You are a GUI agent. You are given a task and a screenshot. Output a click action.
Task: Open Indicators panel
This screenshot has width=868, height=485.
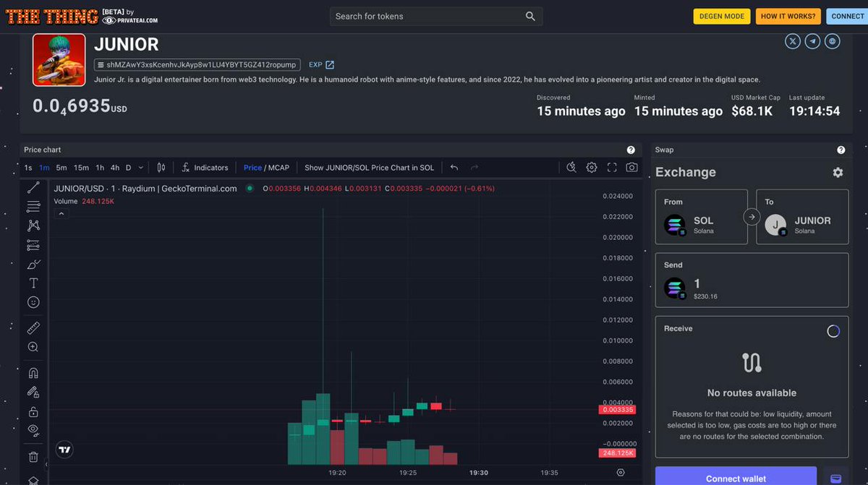pyautogui.click(x=204, y=168)
